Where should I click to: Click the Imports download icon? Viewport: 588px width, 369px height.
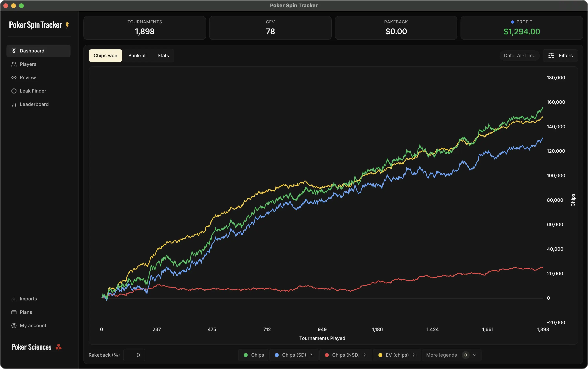point(14,299)
